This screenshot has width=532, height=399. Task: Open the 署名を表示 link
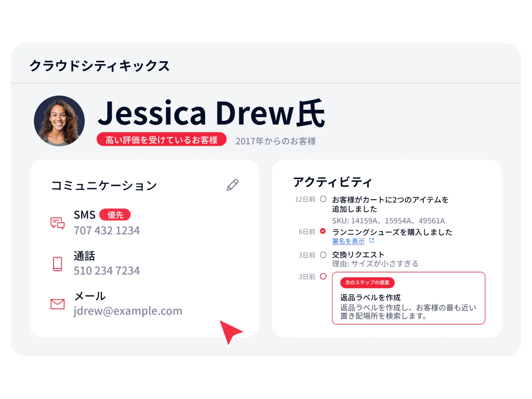point(348,241)
